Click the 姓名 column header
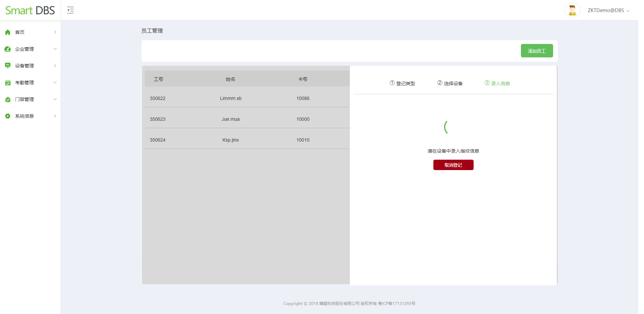Screen dimensions: 644x314 pos(230,79)
